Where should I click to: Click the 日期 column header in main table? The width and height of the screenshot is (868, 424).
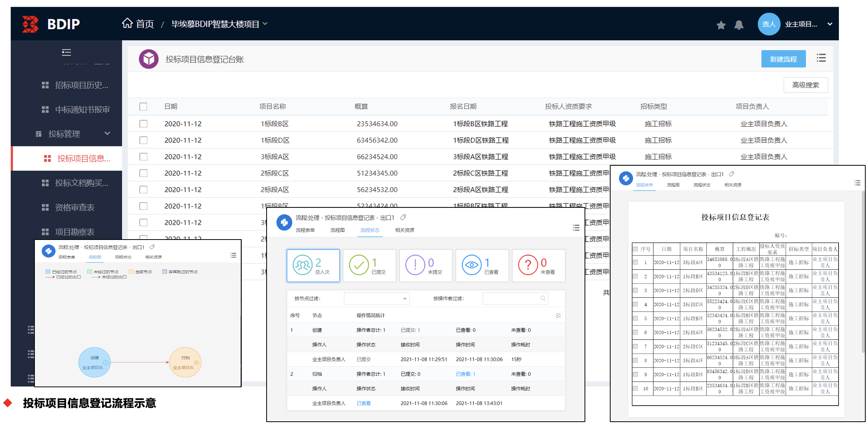tap(171, 106)
